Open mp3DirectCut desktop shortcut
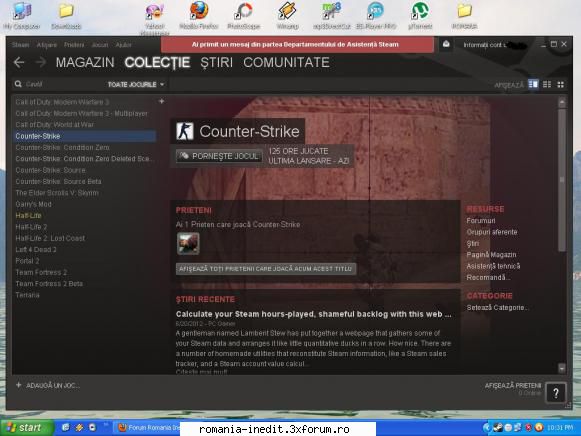 pyautogui.click(x=332, y=16)
